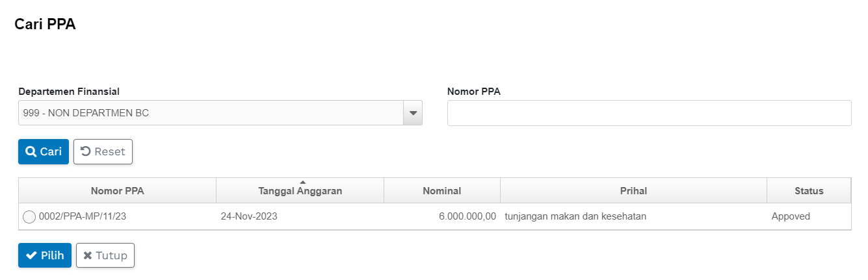Click the 6.000.000,00 nominal cell
The width and height of the screenshot is (868, 280).
[x=467, y=217]
